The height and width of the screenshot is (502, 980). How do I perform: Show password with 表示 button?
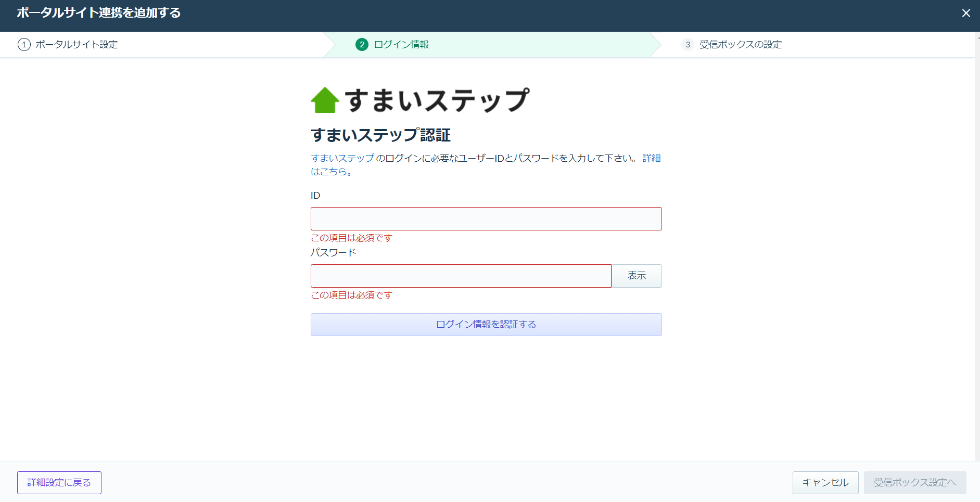[x=637, y=276]
